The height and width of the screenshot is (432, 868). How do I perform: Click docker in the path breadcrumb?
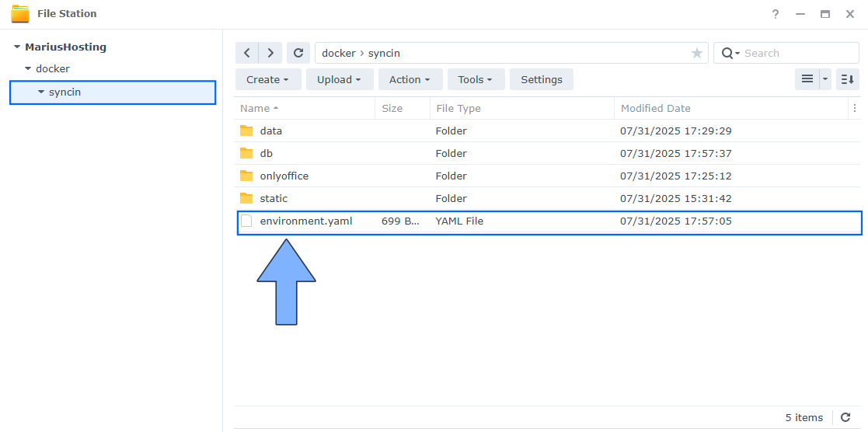pyautogui.click(x=339, y=53)
